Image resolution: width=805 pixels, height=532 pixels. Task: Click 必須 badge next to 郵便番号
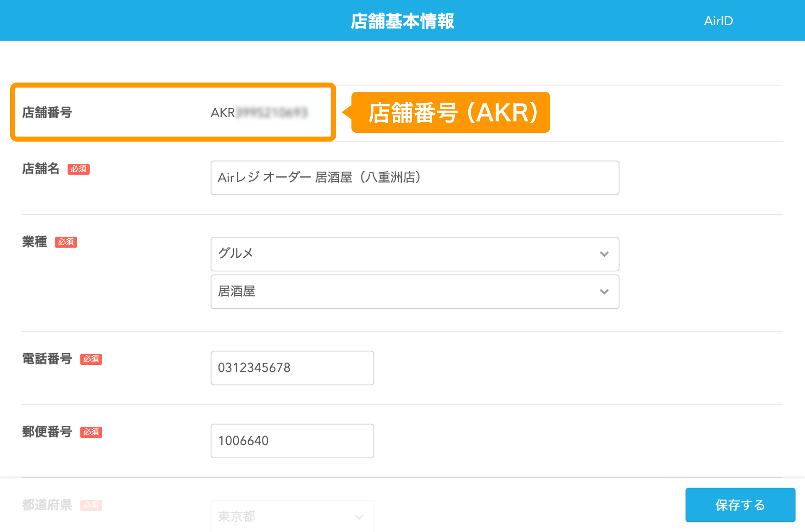coord(91,432)
